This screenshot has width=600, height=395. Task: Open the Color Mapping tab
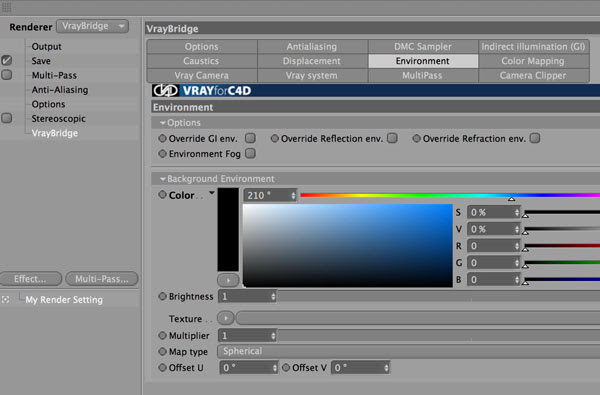point(533,61)
